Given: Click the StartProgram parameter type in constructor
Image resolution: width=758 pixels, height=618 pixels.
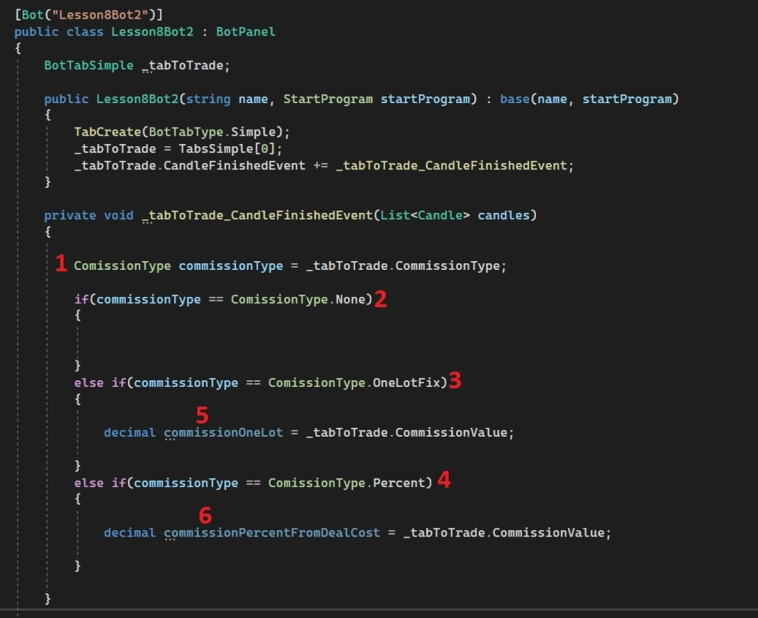Looking at the screenshot, I should coord(329,98).
